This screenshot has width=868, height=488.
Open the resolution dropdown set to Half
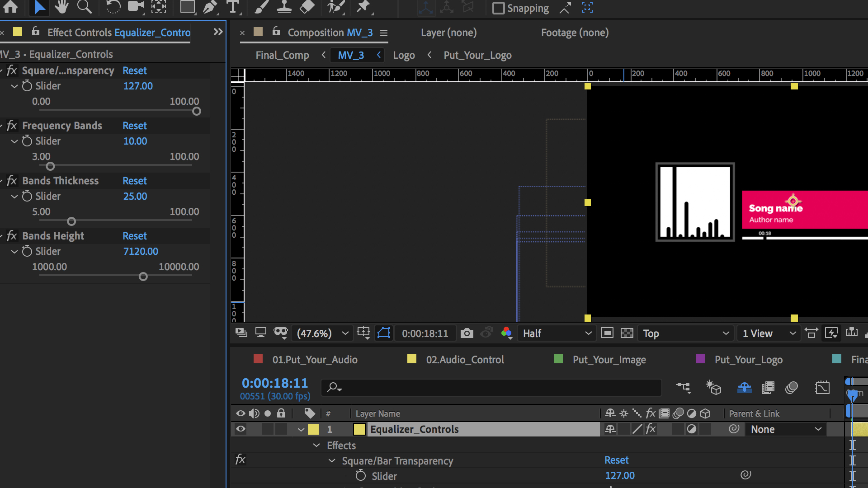(x=556, y=333)
